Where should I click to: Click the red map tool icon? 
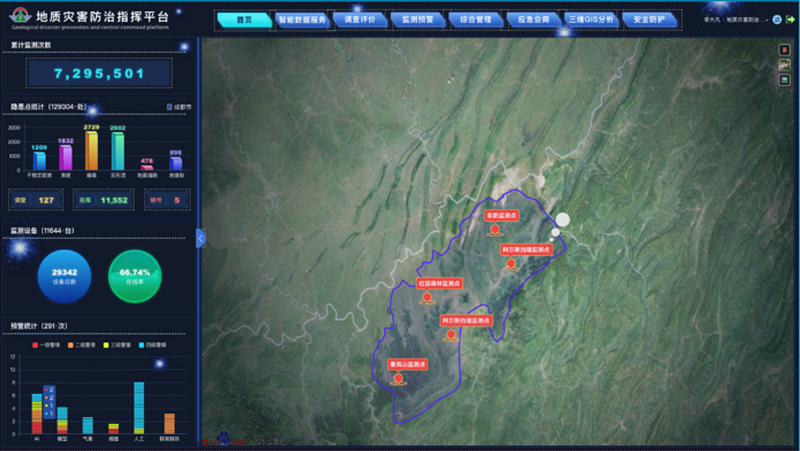coord(784,49)
